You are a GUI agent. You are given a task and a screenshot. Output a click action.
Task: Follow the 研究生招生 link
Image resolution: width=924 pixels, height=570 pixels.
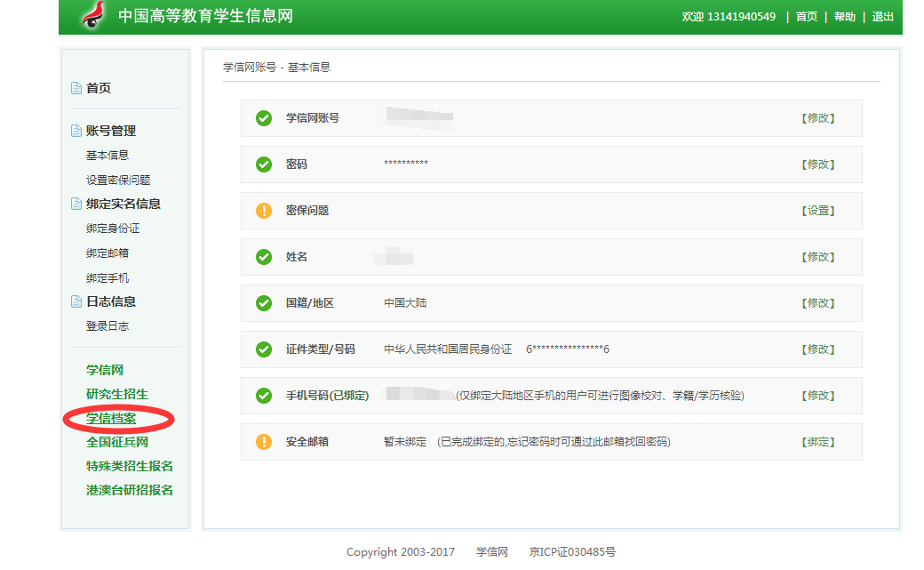(117, 394)
